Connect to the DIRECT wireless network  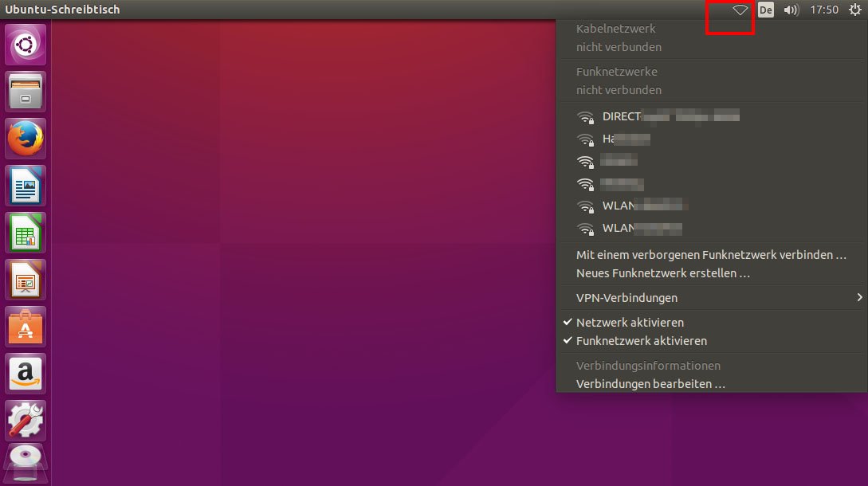pos(711,116)
